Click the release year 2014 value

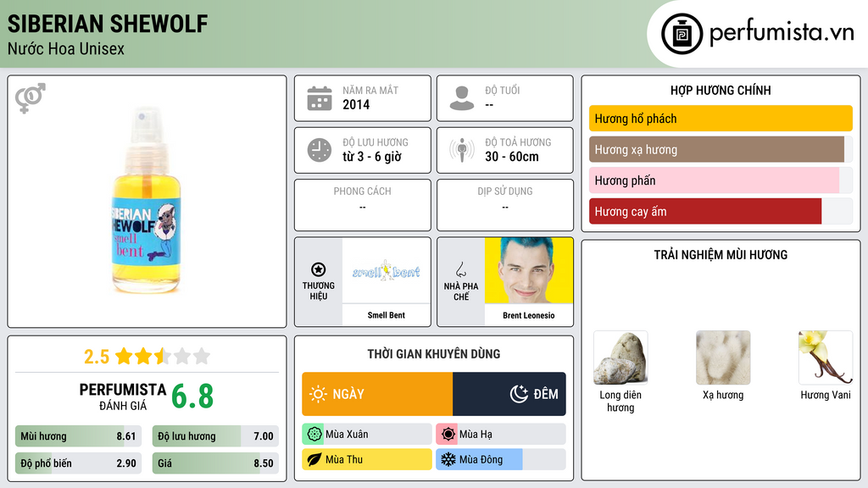coord(356,104)
